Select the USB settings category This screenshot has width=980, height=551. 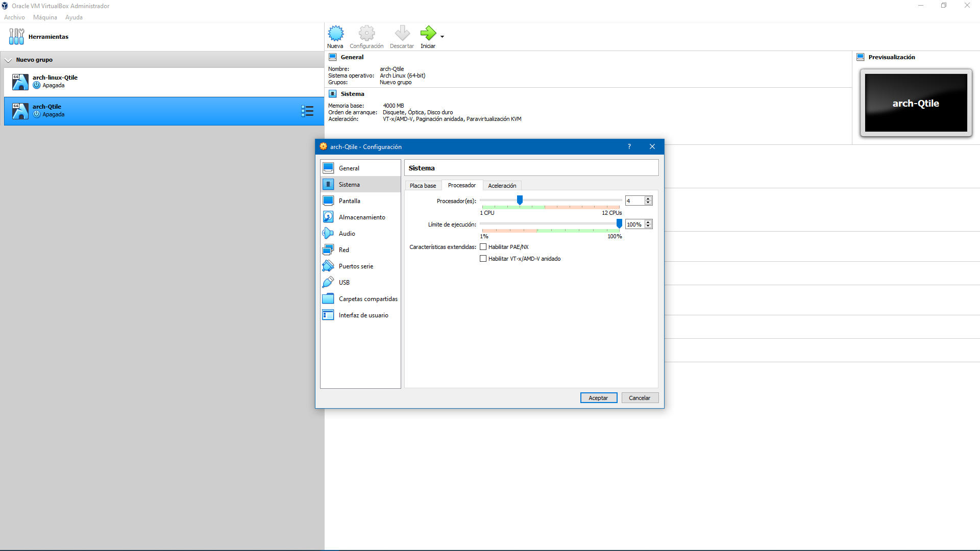point(344,283)
